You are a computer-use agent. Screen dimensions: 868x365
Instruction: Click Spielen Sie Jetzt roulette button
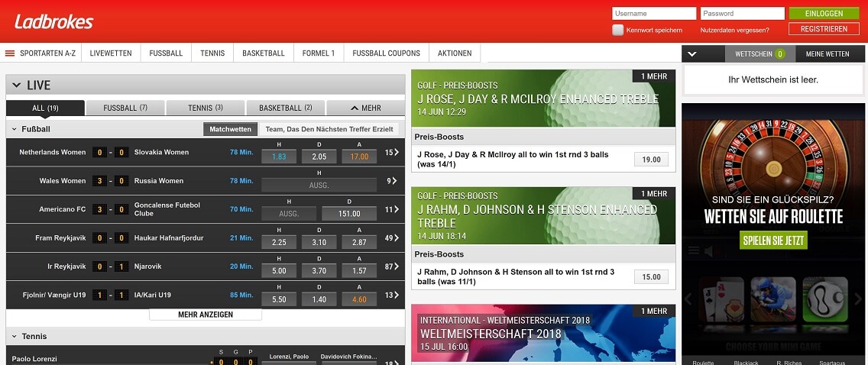click(772, 241)
